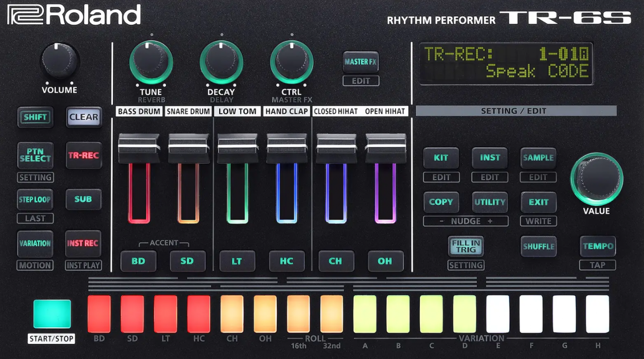Click the VALUE encoder knob
This screenshot has height=359, width=644.
point(597,178)
